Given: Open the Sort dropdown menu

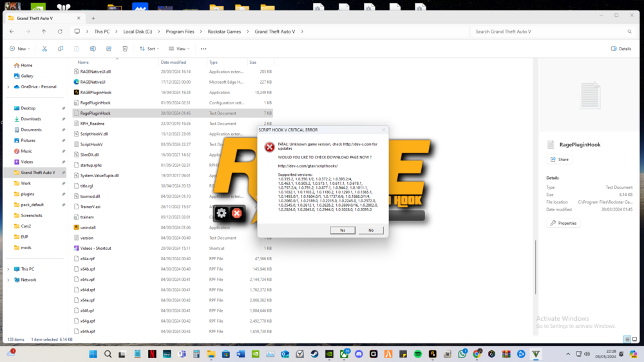Looking at the screenshot, I should (x=149, y=48).
